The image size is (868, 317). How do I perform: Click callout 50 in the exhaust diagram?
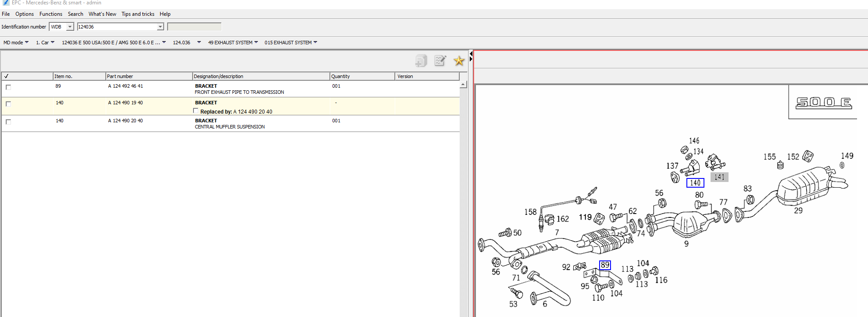[518, 233]
